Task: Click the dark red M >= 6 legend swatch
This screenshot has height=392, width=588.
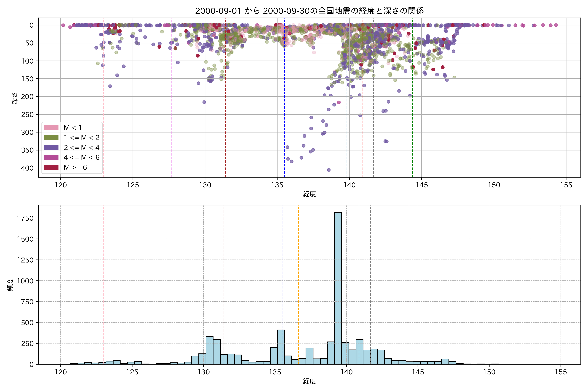Action: [51, 168]
